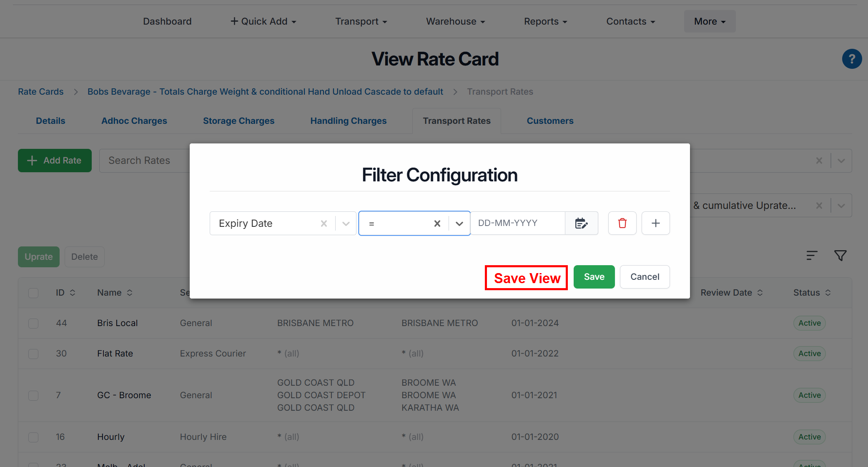Open the Reports menu
Image resolution: width=868 pixels, height=467 pixels.
point(545,21)
